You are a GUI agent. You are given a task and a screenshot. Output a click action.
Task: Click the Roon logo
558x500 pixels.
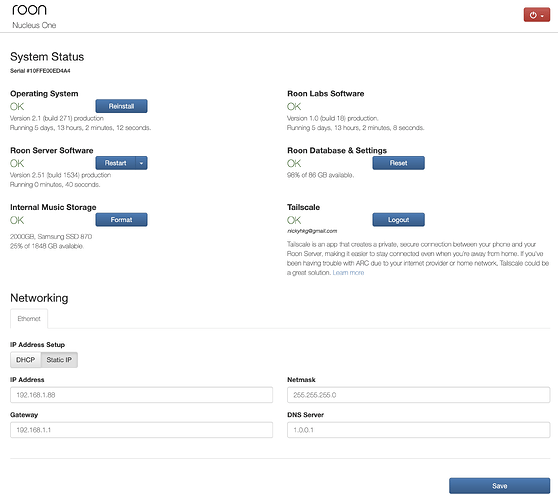(29, 10)
